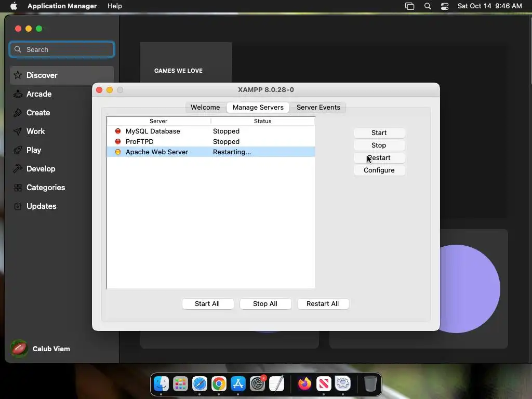The image size is (532, 399).
Task: Select Discover in App Store sidebar
Action: coord(62,75)
